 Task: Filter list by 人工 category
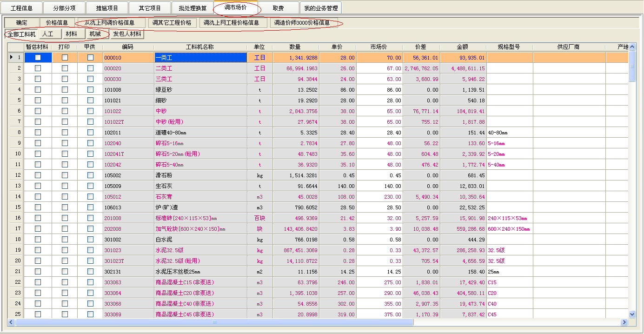[47, 34]
